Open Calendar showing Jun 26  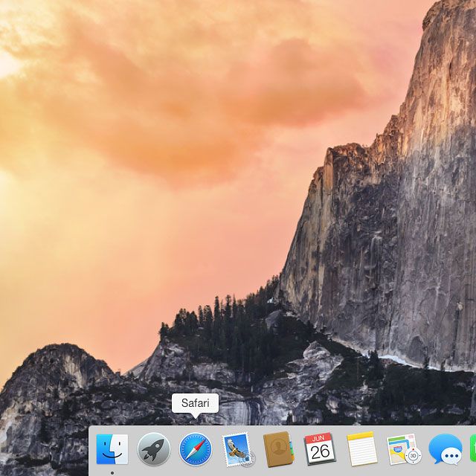[320, 449]
